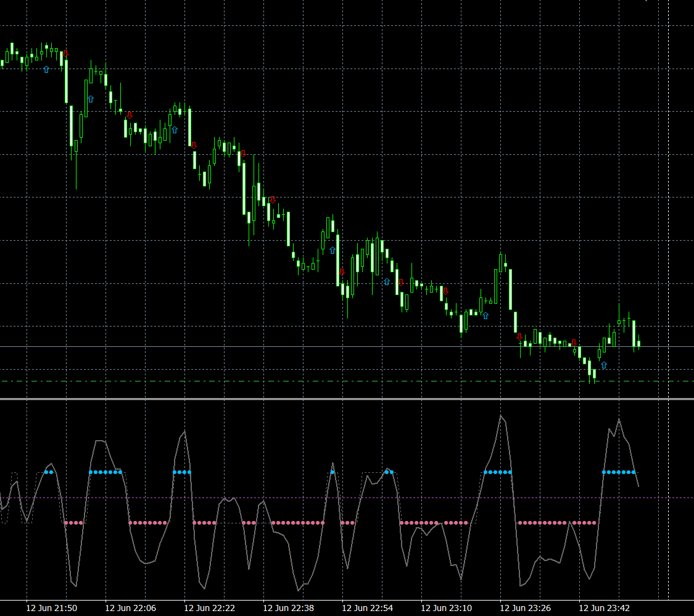
Task: Click the '12 Jun 23:10' time axis label
Action: tap(446, 608)
